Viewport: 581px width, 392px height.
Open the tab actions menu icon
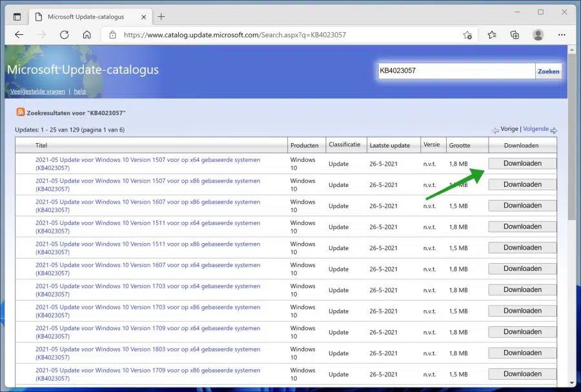[x=17, y=17]
